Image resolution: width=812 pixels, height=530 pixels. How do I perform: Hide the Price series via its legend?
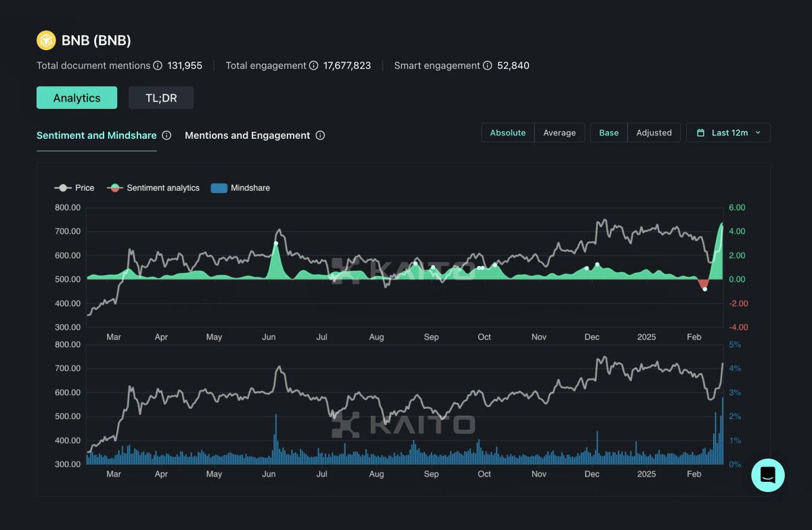pyautogui.click(x=74, y=187)
